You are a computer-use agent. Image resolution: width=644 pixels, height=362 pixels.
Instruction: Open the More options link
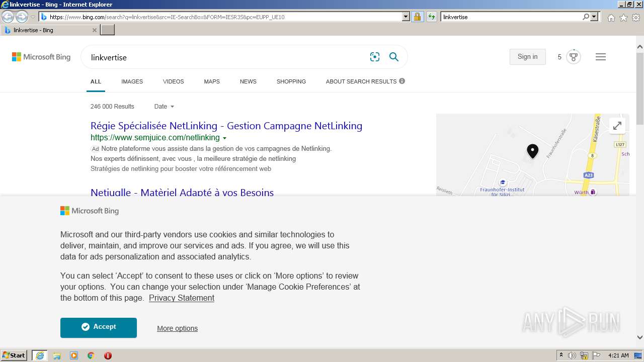pos(177,328)
